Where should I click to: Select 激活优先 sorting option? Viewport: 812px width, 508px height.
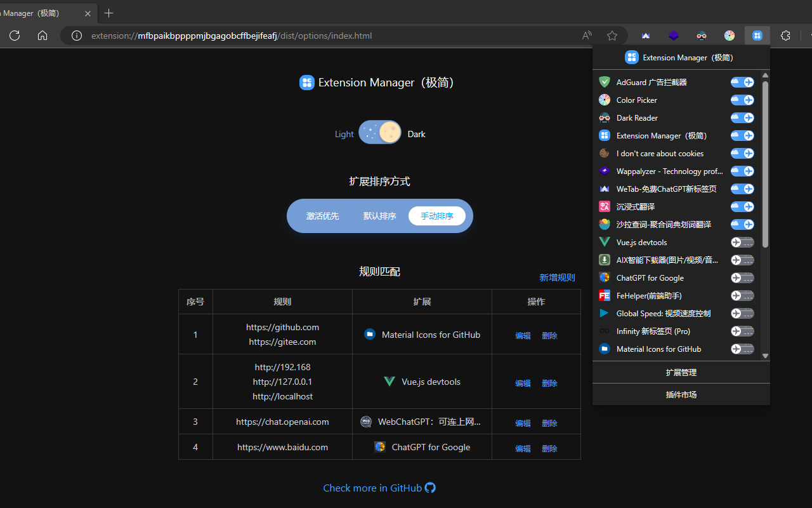click(322, 216)
